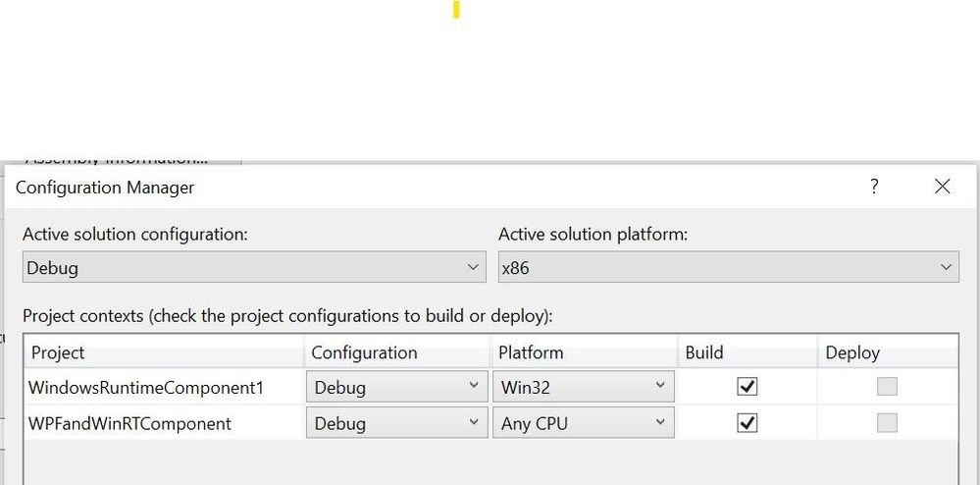
Task: Open the Active solution configuration dropdown
Action: pos(254,267)
